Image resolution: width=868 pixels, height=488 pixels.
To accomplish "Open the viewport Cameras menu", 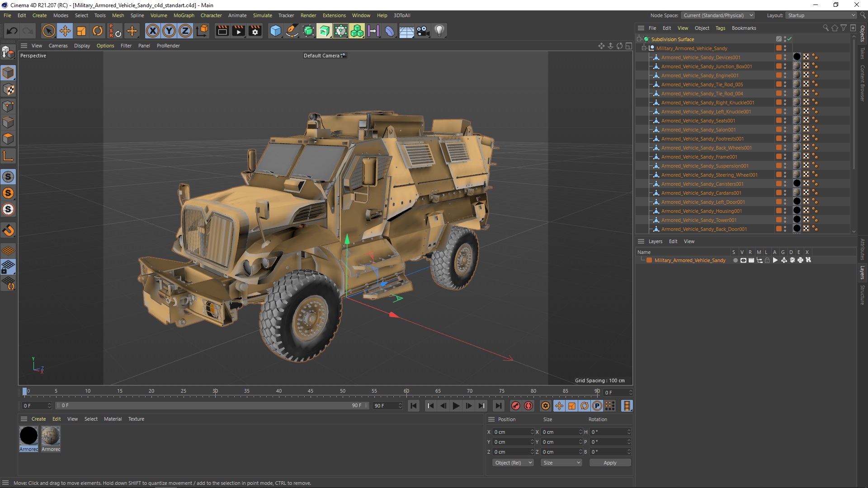I will click(x=58, y=46).
